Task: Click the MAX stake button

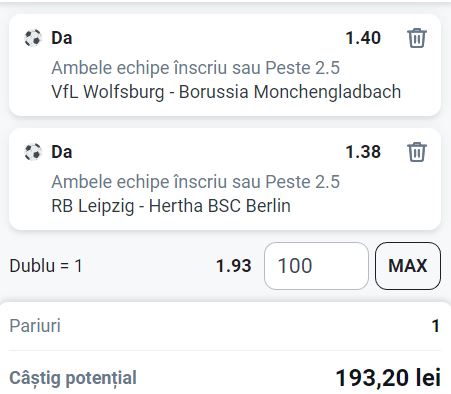Action: pyautogui.click(x=408, y=266)
